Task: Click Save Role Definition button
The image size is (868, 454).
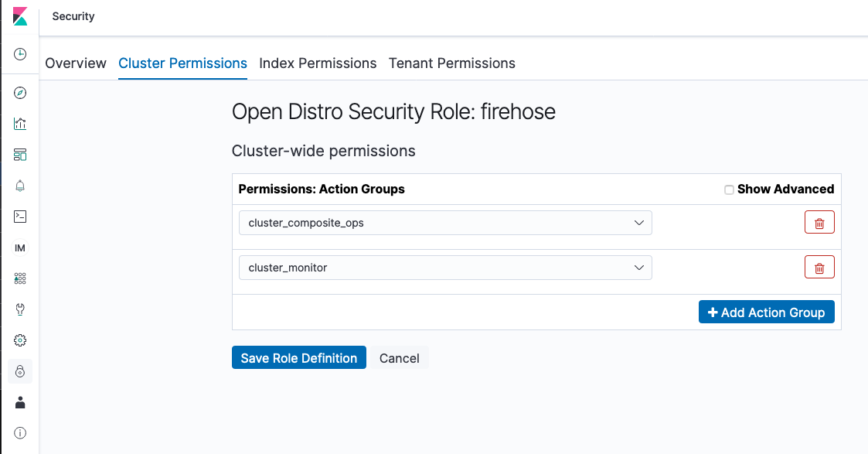Action: [x=299, y=357]
